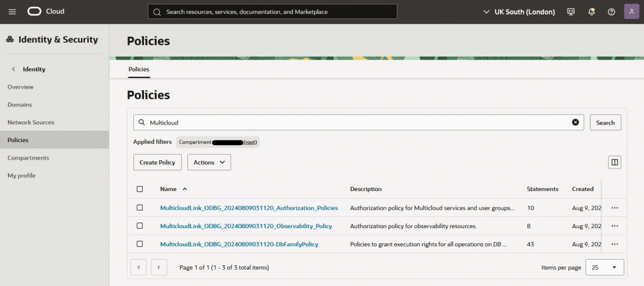Screen dimensions: 644x286
Task: Open the help question mark icon
Action: tap(611, 11)
